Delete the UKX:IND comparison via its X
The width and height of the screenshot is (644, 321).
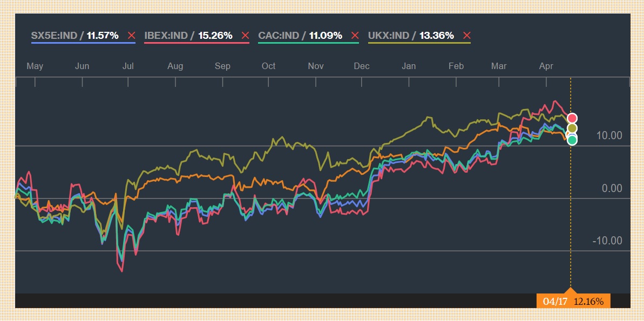(467, 36)
